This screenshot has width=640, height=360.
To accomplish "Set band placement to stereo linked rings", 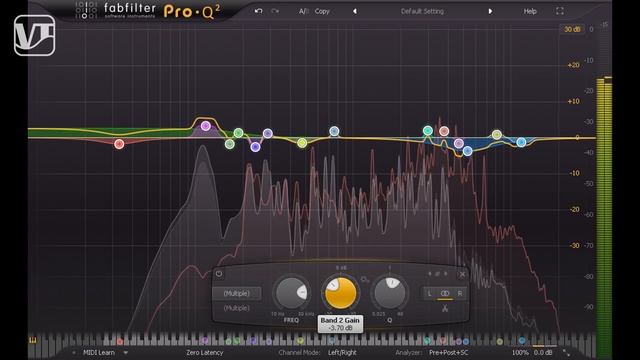I will click(x=445, y=293).
